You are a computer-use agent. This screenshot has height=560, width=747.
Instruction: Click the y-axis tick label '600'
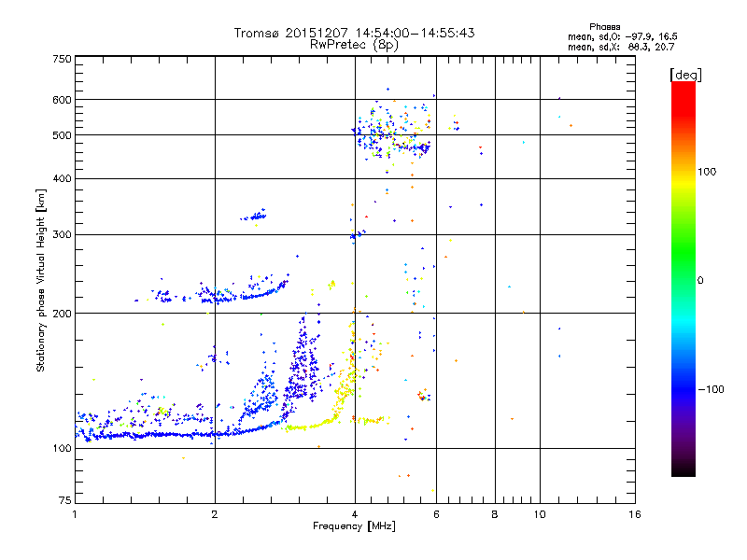point(62,100)
